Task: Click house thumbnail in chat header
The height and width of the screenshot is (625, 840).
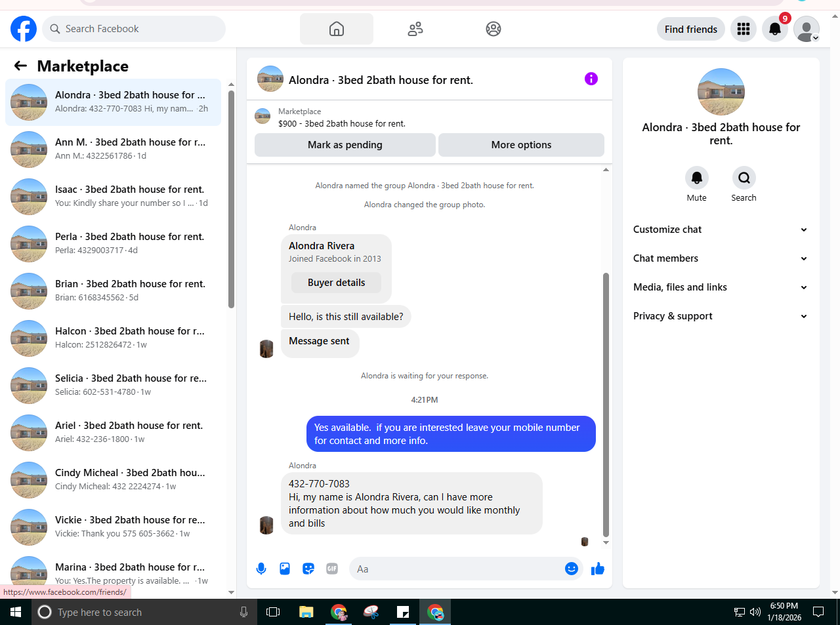Action: coord(270,79)
